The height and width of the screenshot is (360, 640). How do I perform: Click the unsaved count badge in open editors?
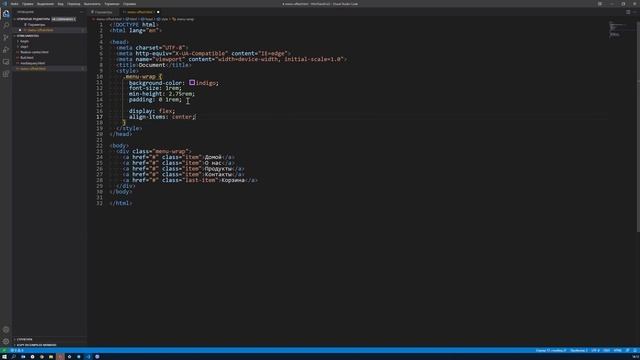click(x=64, y=19)
